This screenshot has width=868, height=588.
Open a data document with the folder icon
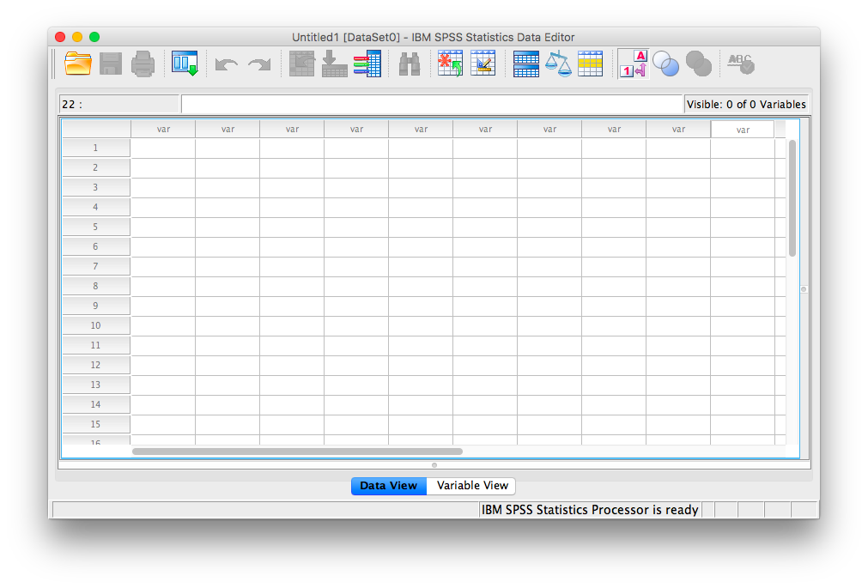78,64
